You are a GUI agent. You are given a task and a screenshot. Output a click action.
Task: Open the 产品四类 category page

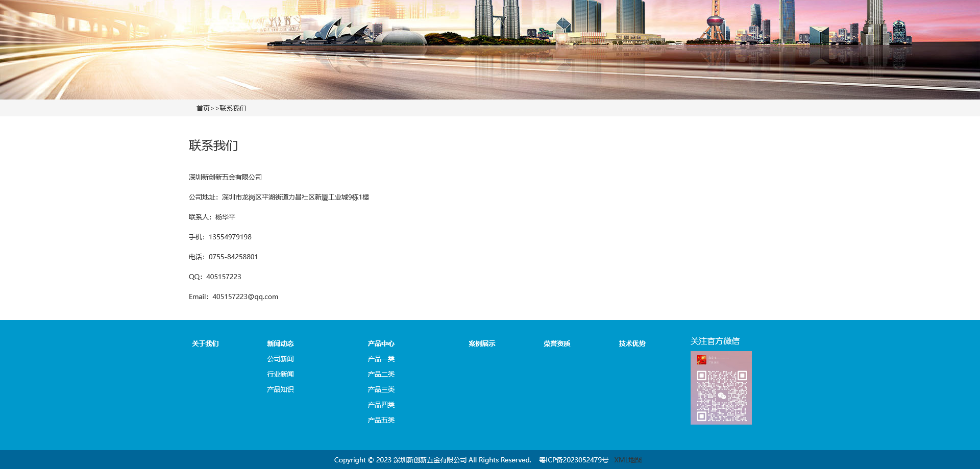[x=380, y=404]
